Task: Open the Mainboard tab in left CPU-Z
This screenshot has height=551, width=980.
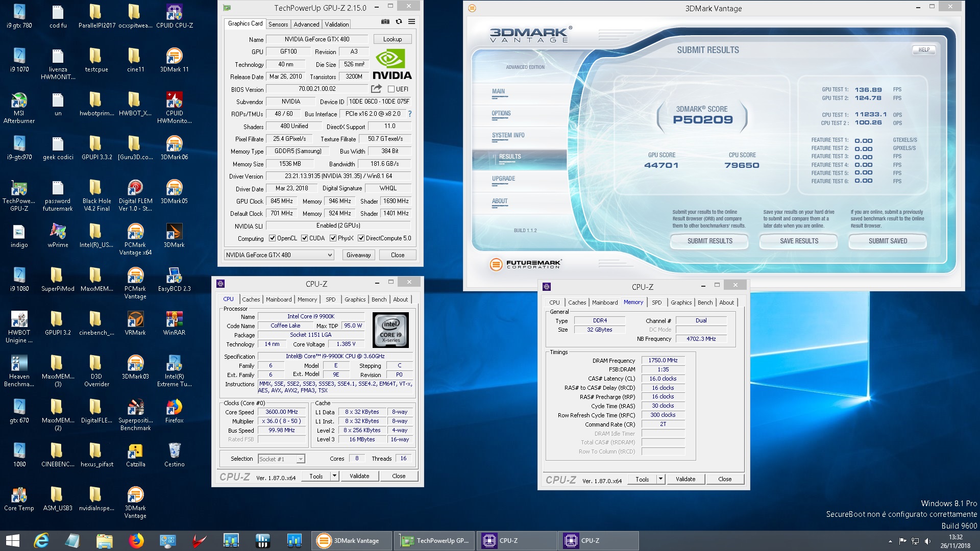Action: pyautogui.click(x=279, y=299)
